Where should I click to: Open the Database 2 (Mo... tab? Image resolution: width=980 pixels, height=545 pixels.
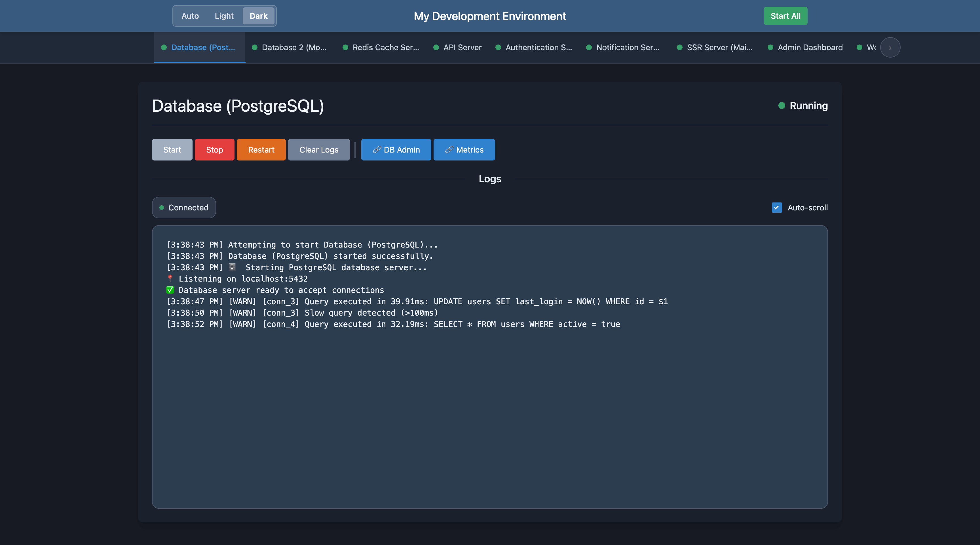click(x=294, y=48)
